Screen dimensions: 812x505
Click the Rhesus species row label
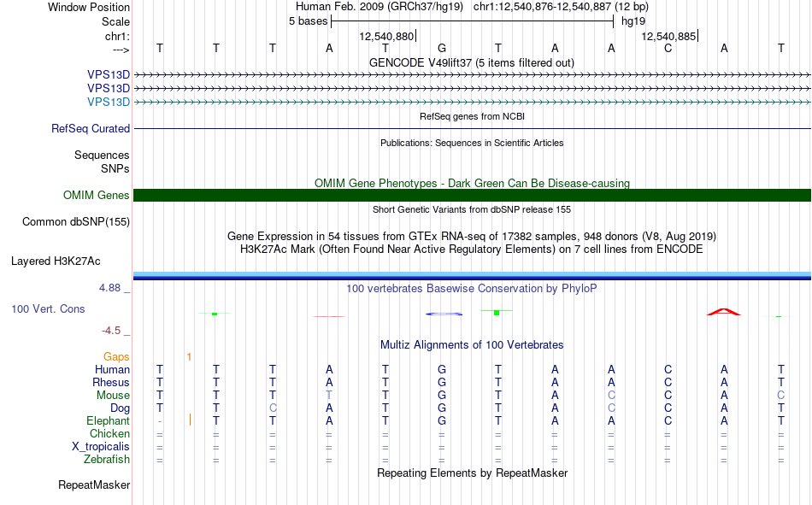coord(111,382)
